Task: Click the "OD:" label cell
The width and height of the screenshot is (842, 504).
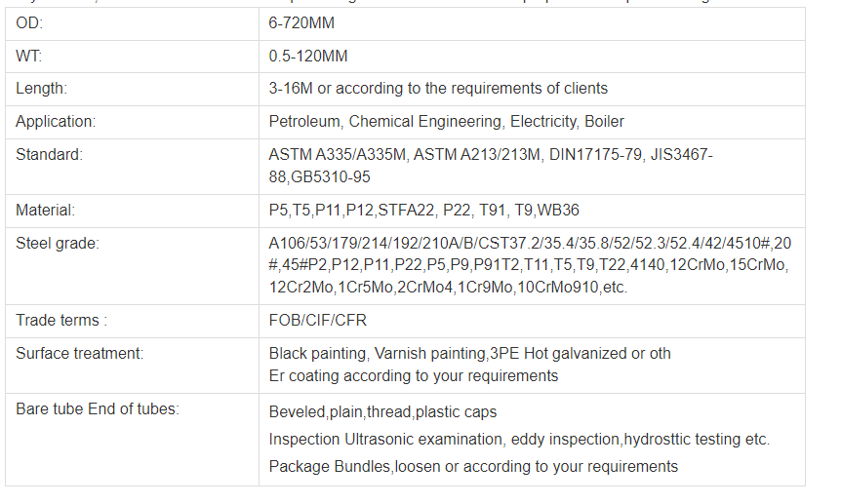Action: [x=29, y=23]
